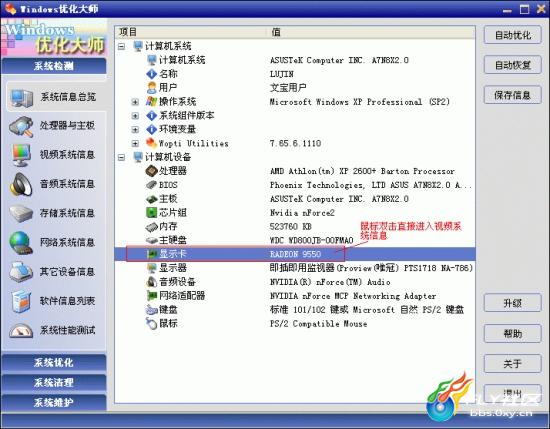Open 音频系统信息 speaker icon
Viewport: 550px width, 429px height.
click(x=21, y=184)
